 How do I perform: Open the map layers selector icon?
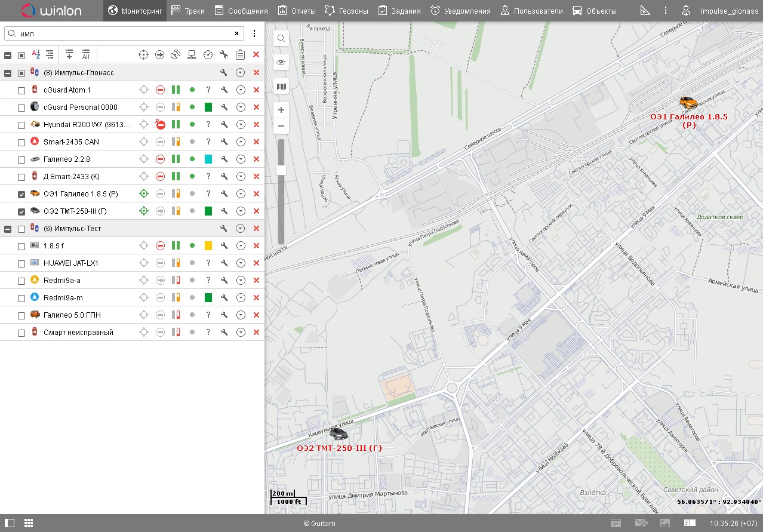(281, 87)
